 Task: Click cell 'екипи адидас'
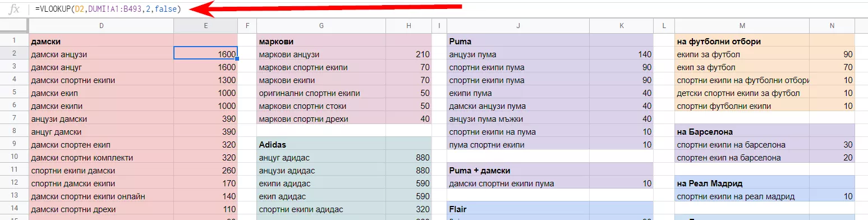tap(321, 184)
